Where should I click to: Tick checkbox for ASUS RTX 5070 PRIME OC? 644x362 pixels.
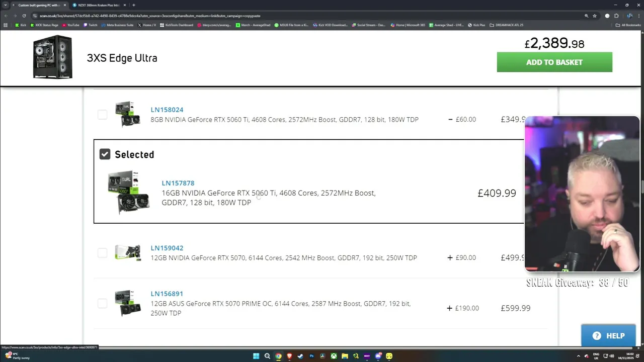click(102, 303)
